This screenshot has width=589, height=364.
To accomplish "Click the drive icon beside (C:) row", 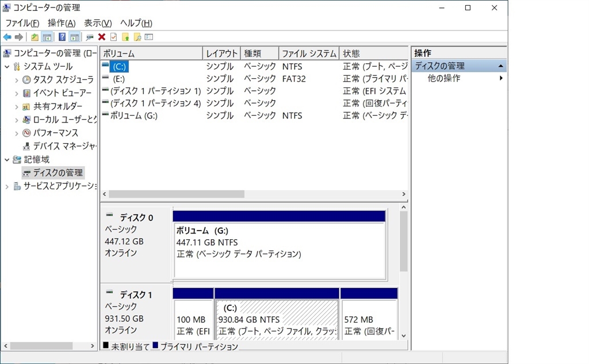I will coord(106,65).
